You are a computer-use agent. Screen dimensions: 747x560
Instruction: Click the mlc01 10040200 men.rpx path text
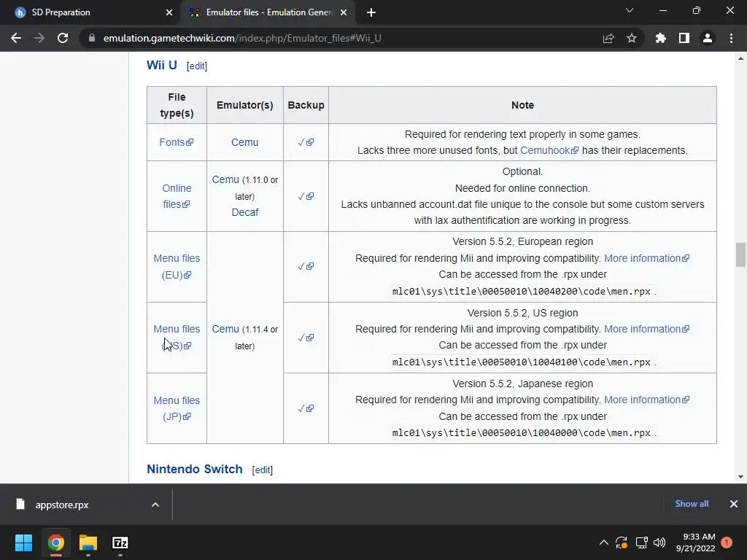(521, 292)
